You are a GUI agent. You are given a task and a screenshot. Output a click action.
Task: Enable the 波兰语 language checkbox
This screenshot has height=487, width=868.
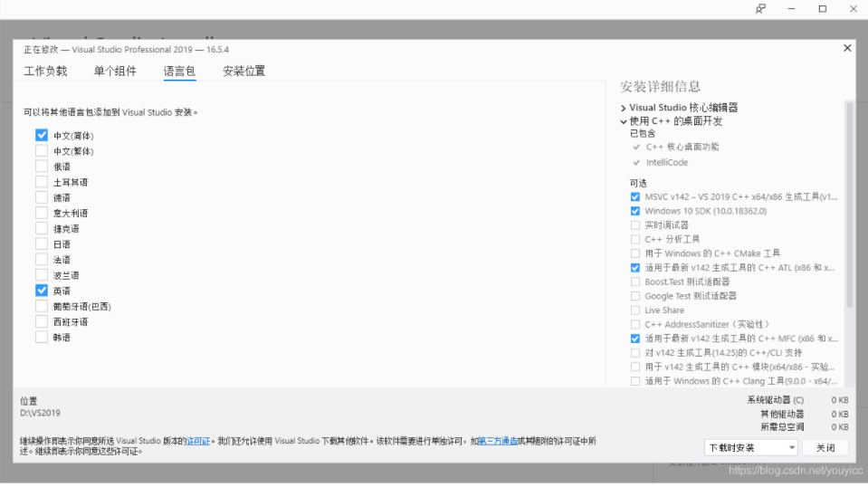42,274
